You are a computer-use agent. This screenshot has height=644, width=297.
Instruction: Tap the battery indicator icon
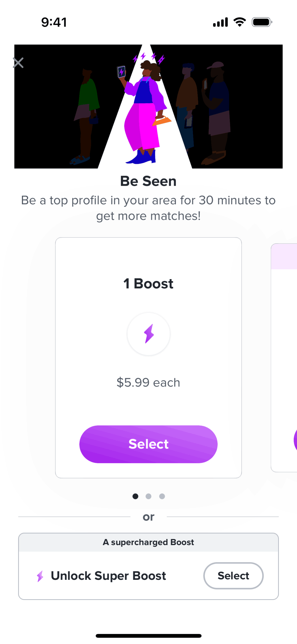coord(262,22)
